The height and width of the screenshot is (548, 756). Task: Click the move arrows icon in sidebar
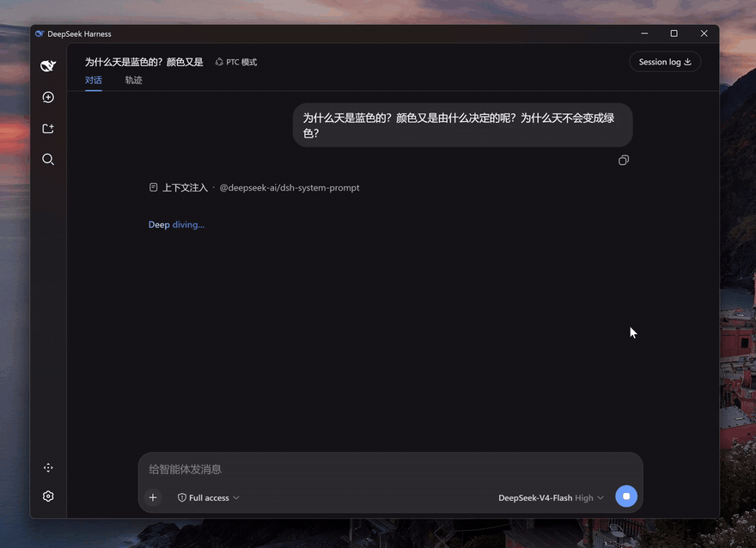(x=48, y=467)
